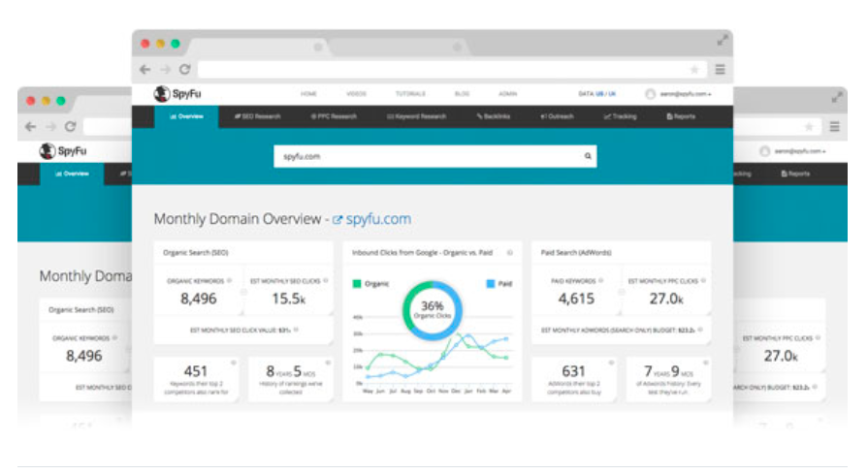Switch to the SEO Research tab

pyautogui.click(x=257, y=116)
